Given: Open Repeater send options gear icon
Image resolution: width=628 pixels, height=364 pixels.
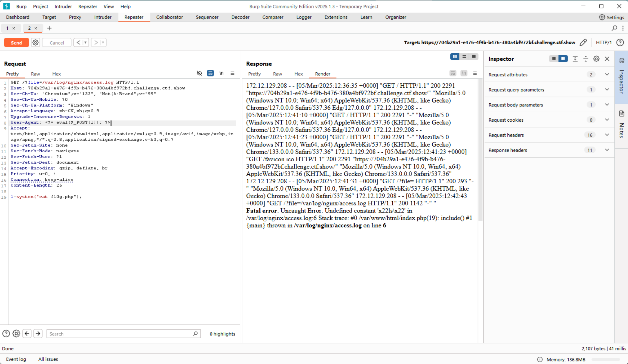Looking at the screenshot, I should coord(35,42).
